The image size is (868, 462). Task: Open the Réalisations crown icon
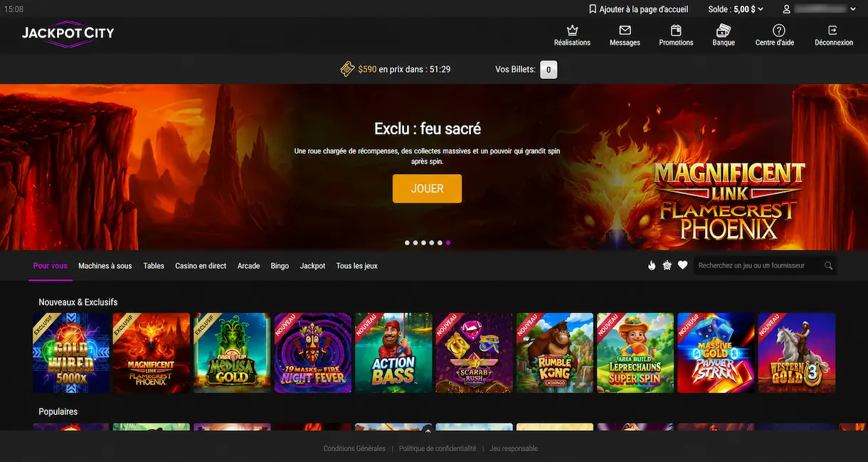572,31
